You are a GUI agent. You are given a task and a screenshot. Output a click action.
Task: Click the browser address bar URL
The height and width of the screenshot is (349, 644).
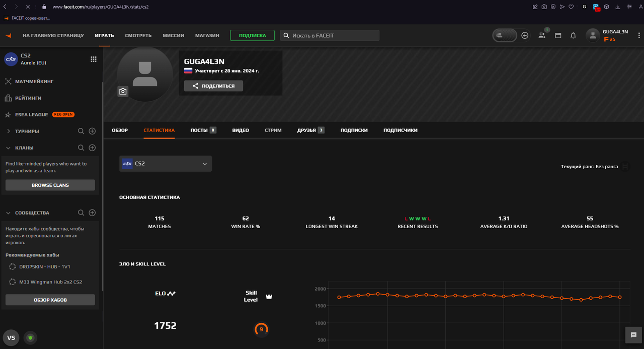pyautogui.click(x=101, y=7)
